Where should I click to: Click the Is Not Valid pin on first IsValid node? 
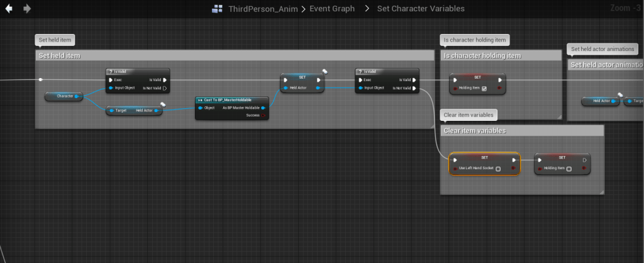tap(165, 88)
